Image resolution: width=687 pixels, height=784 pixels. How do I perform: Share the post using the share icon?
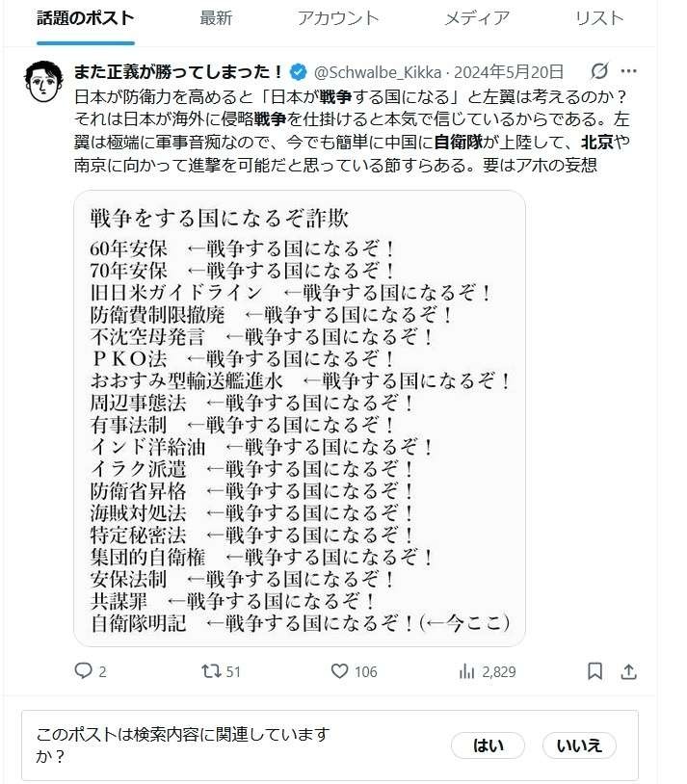click(628, 670)
